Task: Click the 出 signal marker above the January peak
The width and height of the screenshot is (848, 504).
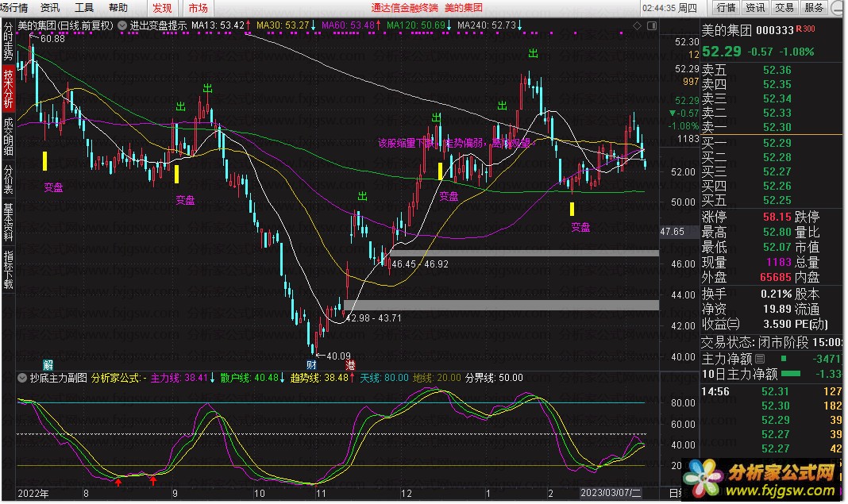Action: click(x=534, y=53)
